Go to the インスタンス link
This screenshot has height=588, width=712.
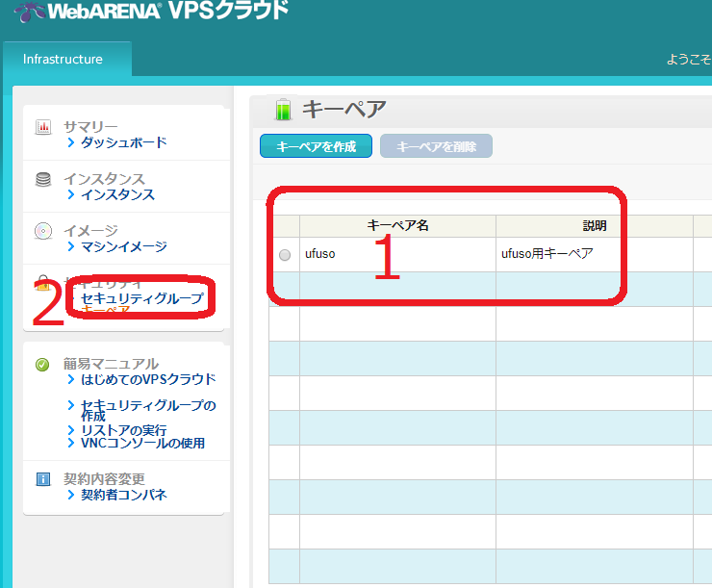[117, 194]
